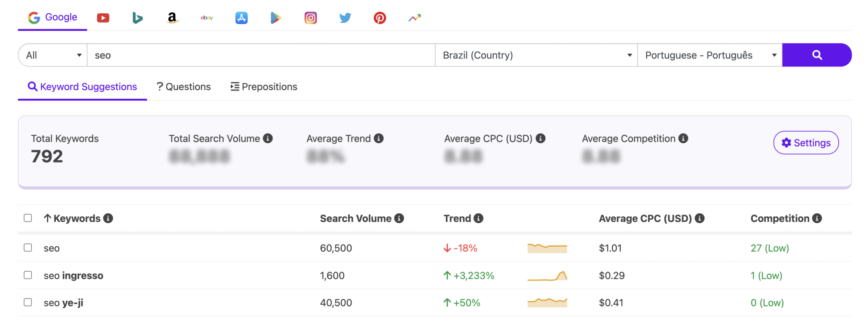The height and width of the screenshot is (321, 868).
Task: Click the keyword text seo ingresso
Action: tap(73, 276)
